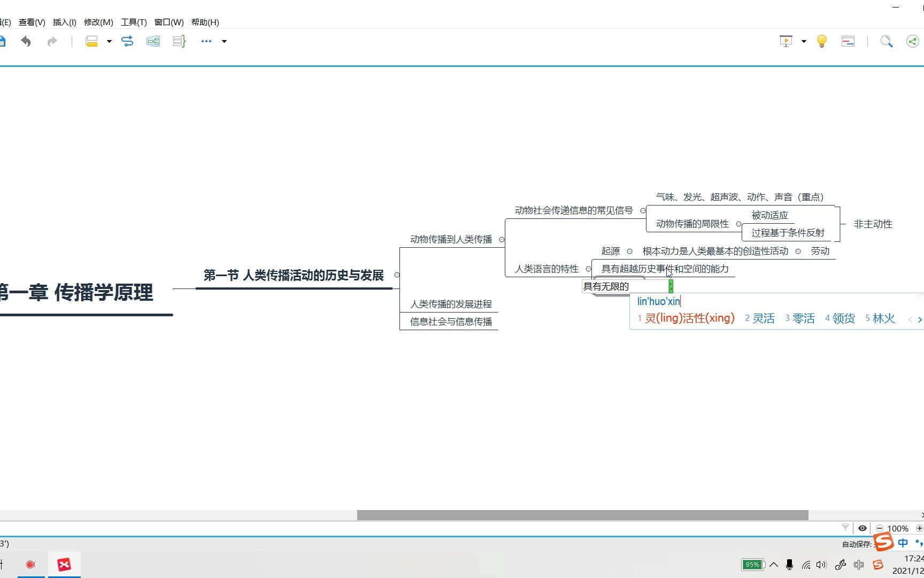
Task: Start presentation mode
Action: pos(786,41)
